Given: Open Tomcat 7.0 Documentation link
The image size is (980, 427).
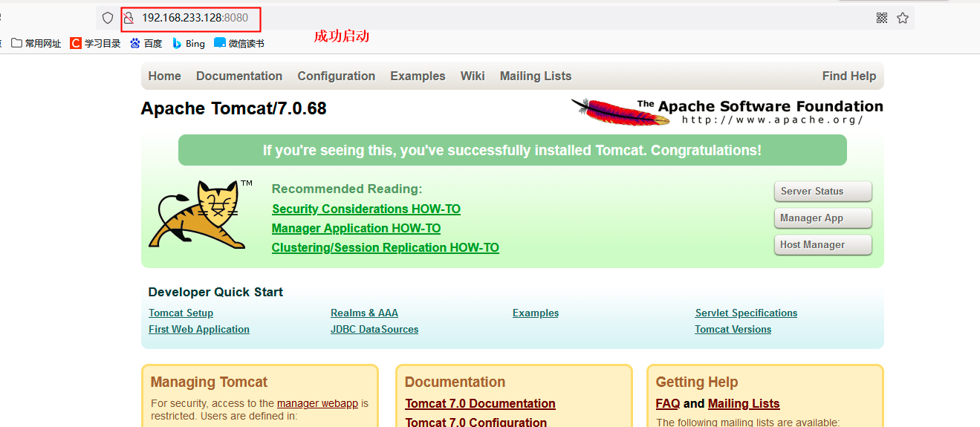Looking at the screenshot, I should point(480,404).
